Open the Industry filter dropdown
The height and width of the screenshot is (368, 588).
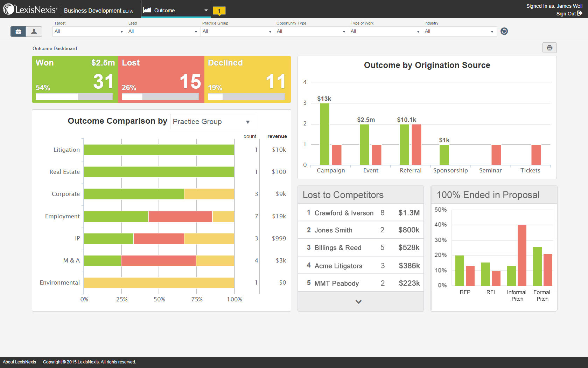(460, 32)
